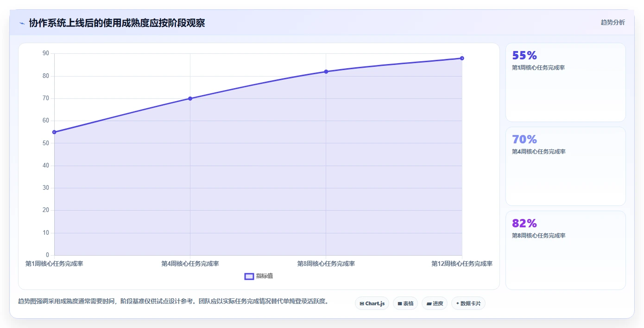Click the week 4 data point at 70
The width and height of the screenshot is (644, 328).
[x=190, y=98]
